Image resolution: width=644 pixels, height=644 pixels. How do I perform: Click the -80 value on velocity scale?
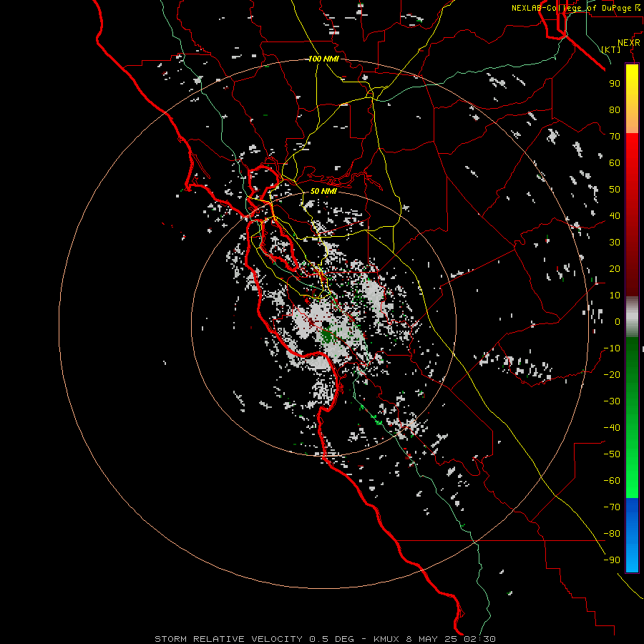click(x=612, y=534)
